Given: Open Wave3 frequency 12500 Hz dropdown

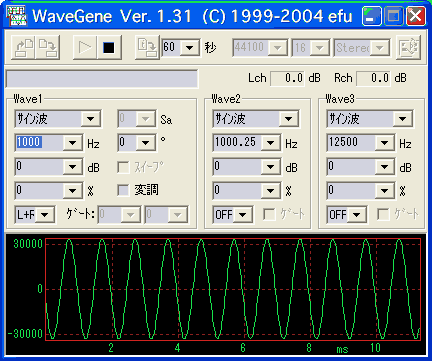Looking at the screenshot, I should (385, 143).
